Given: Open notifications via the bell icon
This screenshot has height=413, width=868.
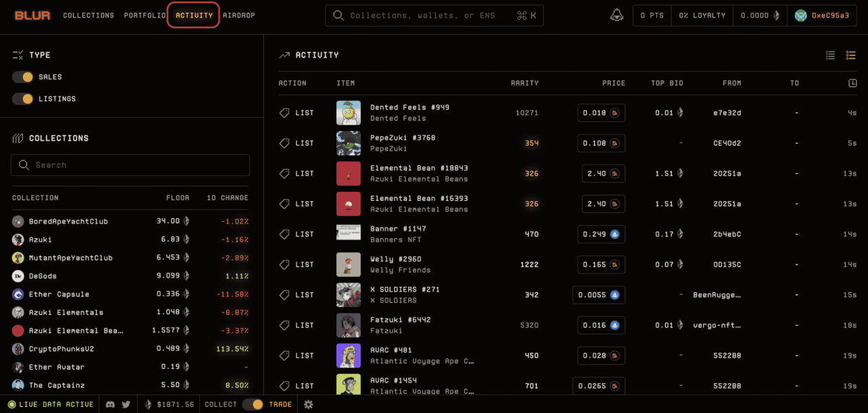Looking at the screenshot, I should point(616,14).
